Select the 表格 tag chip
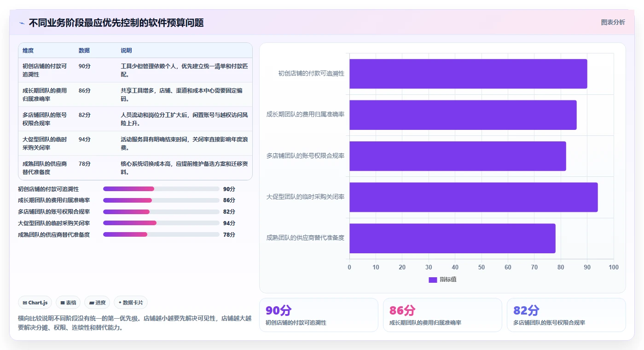This screenshot has height=350, width=644. click(x=68, y=303)
